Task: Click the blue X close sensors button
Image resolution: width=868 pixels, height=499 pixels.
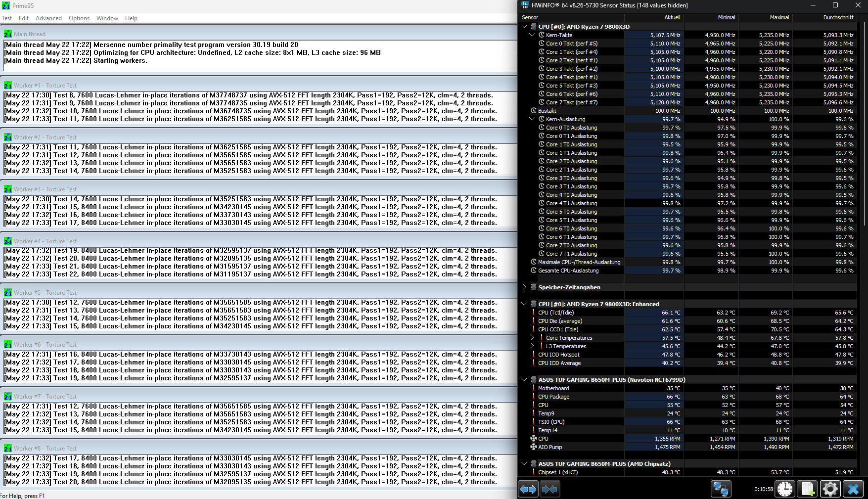Action: point(853,489)
